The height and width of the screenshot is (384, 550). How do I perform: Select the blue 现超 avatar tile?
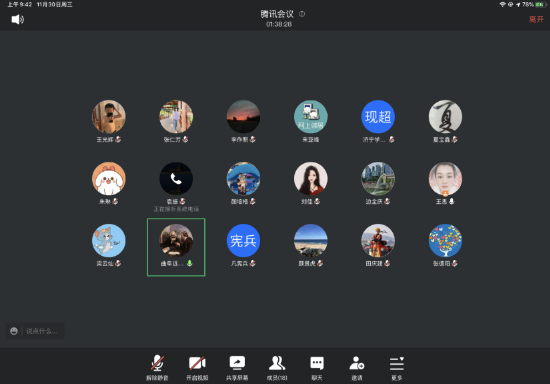[x=378, y=117]
